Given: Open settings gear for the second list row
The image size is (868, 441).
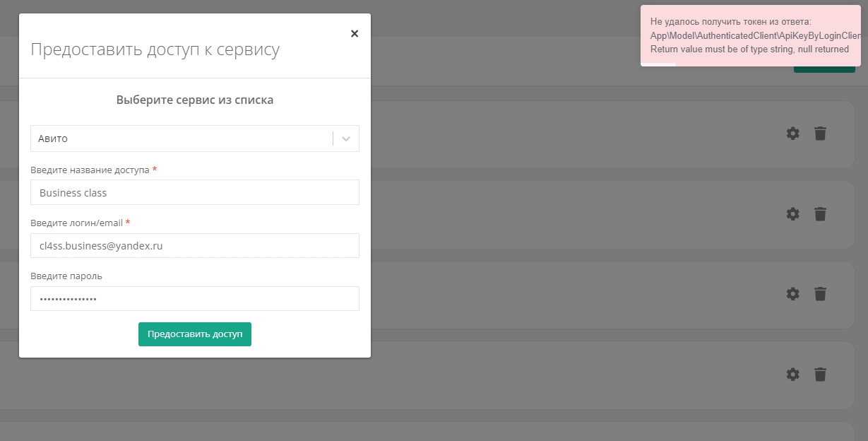Looking at the screenshot, I should click(793, 213).
